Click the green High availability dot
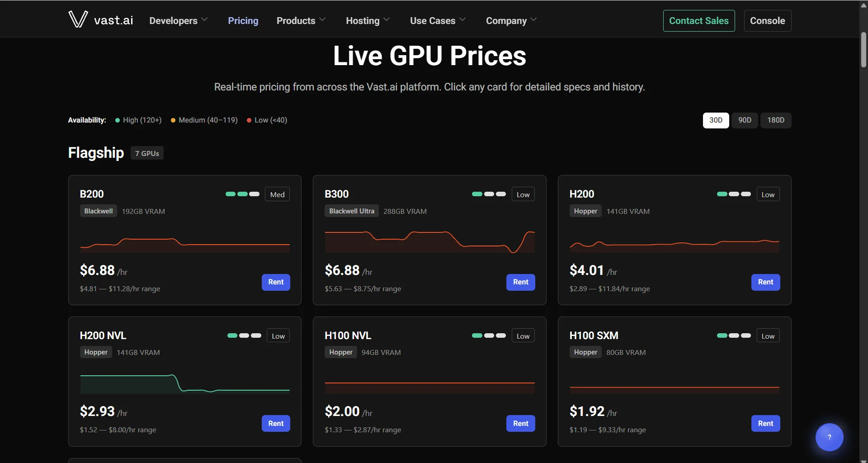The height and width of the screenshot is (463, 868). point(118,120)
